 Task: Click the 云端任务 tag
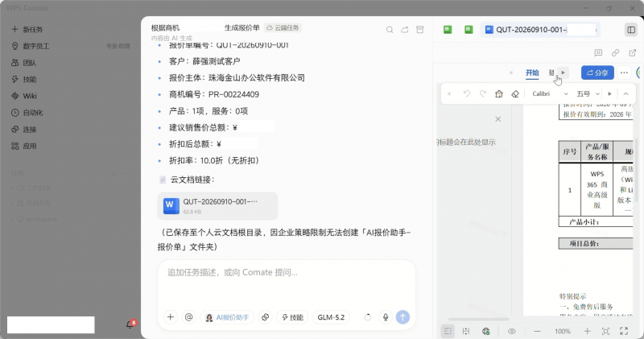pyautogui.click(x=283, y=27)
